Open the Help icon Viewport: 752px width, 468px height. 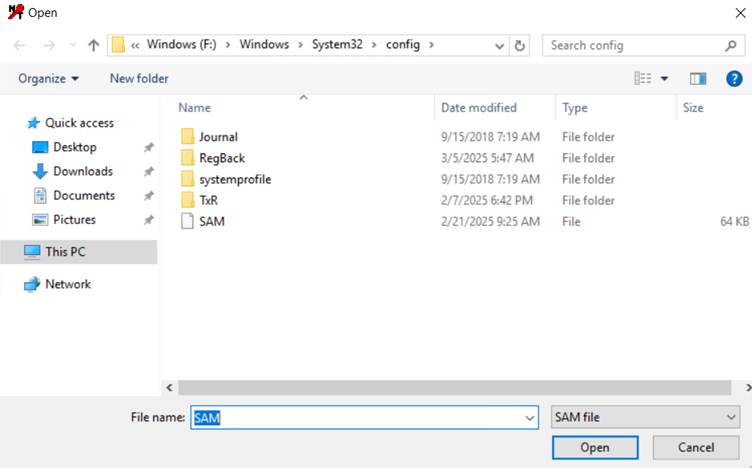[734, 79]
